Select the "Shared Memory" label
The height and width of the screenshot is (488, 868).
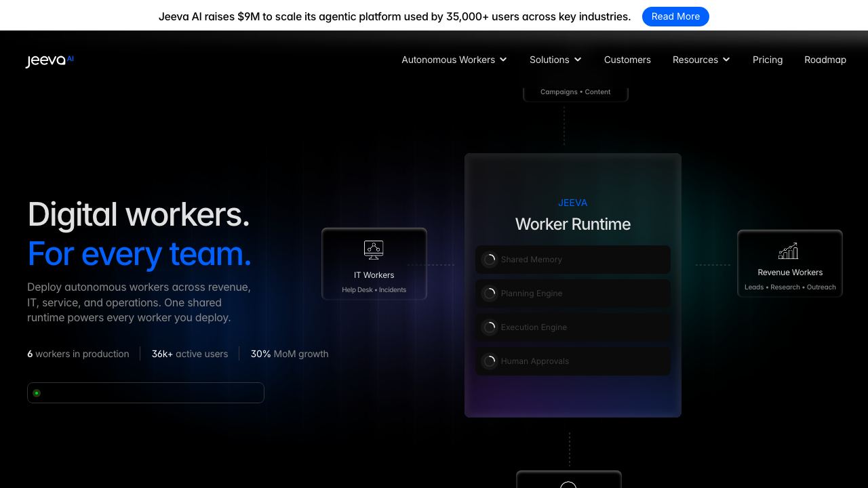pyautogui.click(x=532, y=260)
